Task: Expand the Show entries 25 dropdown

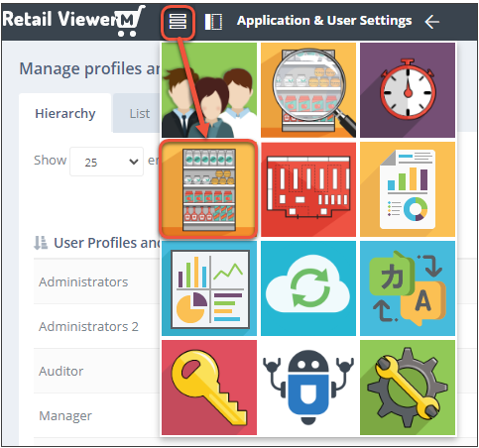Action: point(106,162)
